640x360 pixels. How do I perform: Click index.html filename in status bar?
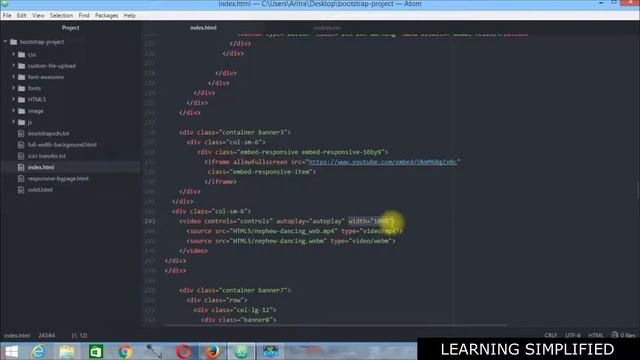[x=17, y=336]
